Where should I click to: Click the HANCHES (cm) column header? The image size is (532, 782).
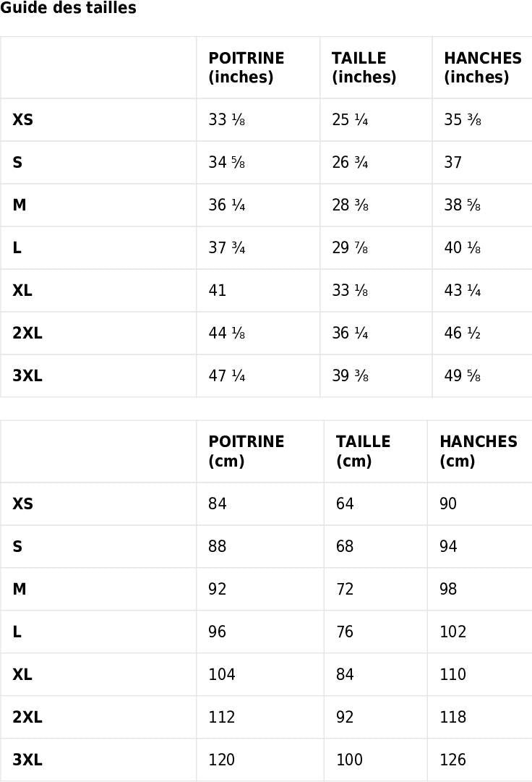coord(479,451)
